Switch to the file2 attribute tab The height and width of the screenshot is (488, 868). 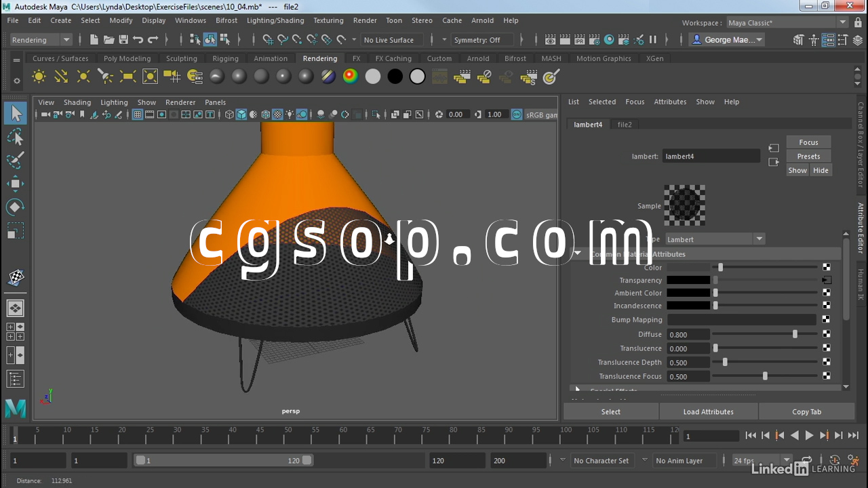[x=625, y=125]
